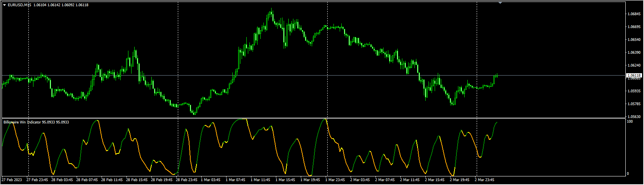Click the 27 Feb 23:45 time label
The width and height of the screenshot is (644, 185).
pos(37,180)
